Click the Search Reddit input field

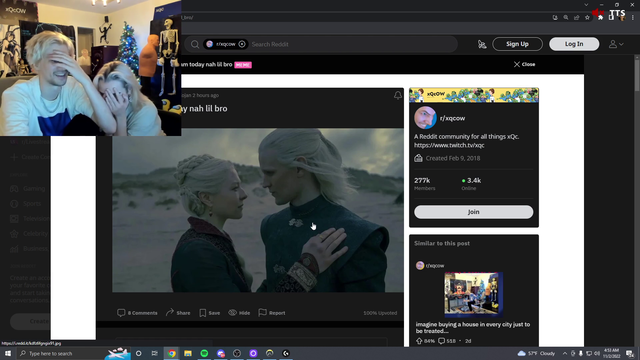click(352, 44)
